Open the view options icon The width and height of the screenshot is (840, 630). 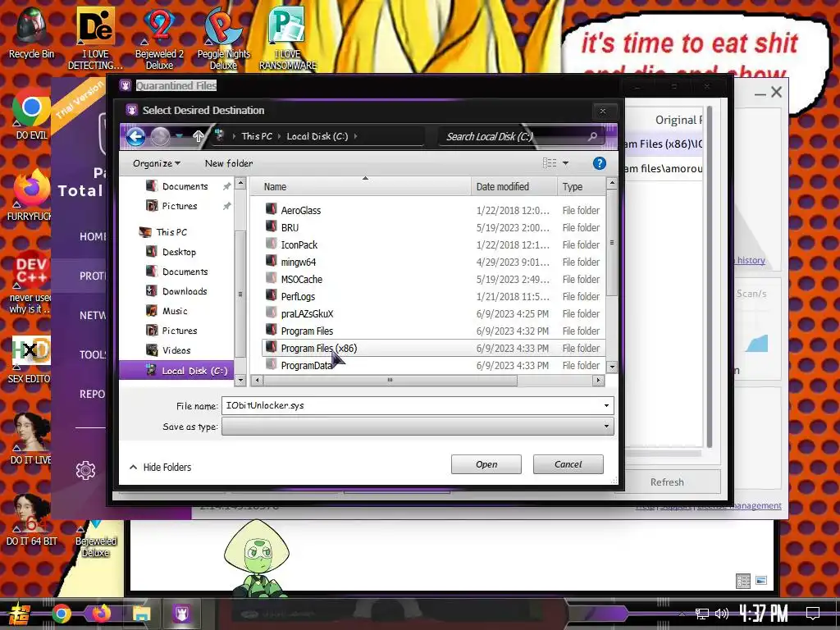pyautogui.click(x=549, y=163)
